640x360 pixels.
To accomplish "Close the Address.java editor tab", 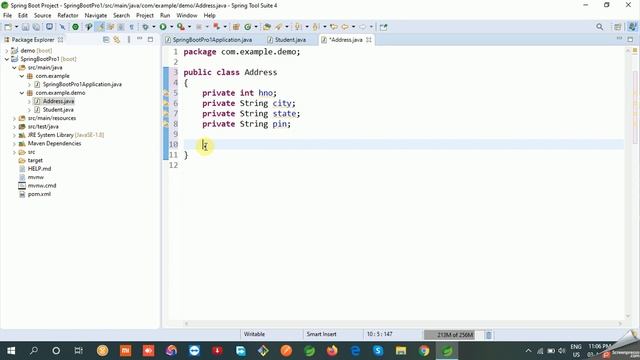I will 369,40.
